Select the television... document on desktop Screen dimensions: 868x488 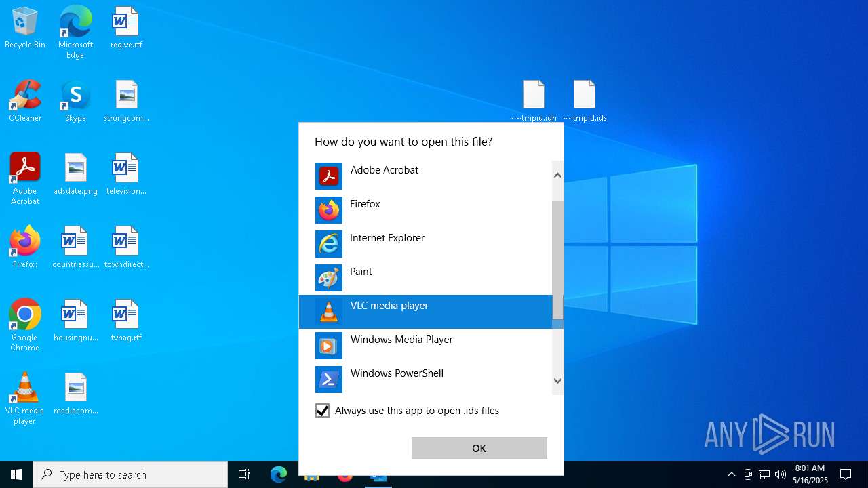126,175
